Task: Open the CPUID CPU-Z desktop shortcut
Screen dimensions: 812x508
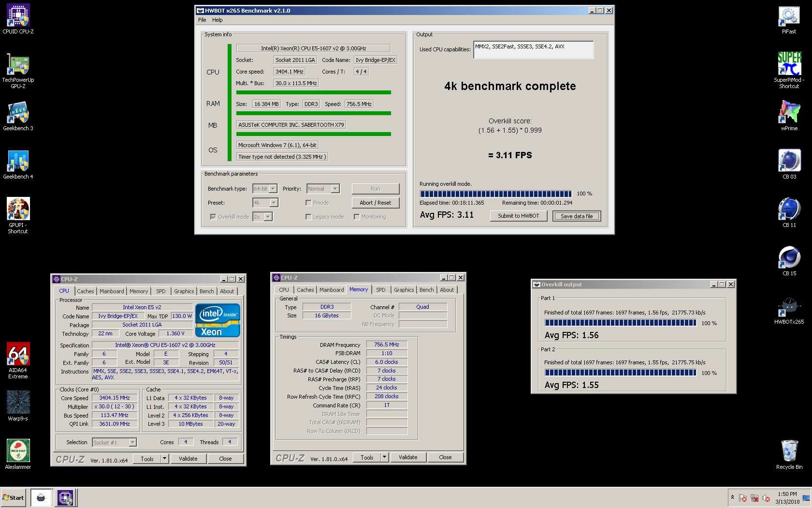Action: point(18,19)
